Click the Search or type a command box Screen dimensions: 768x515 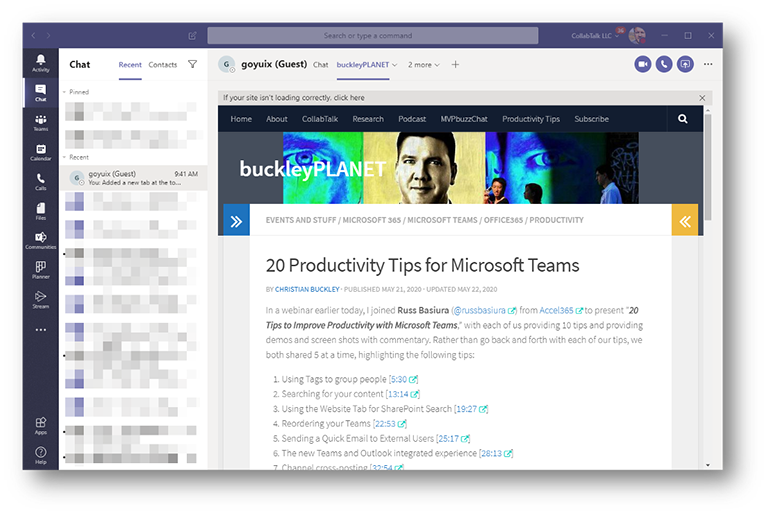373,35
